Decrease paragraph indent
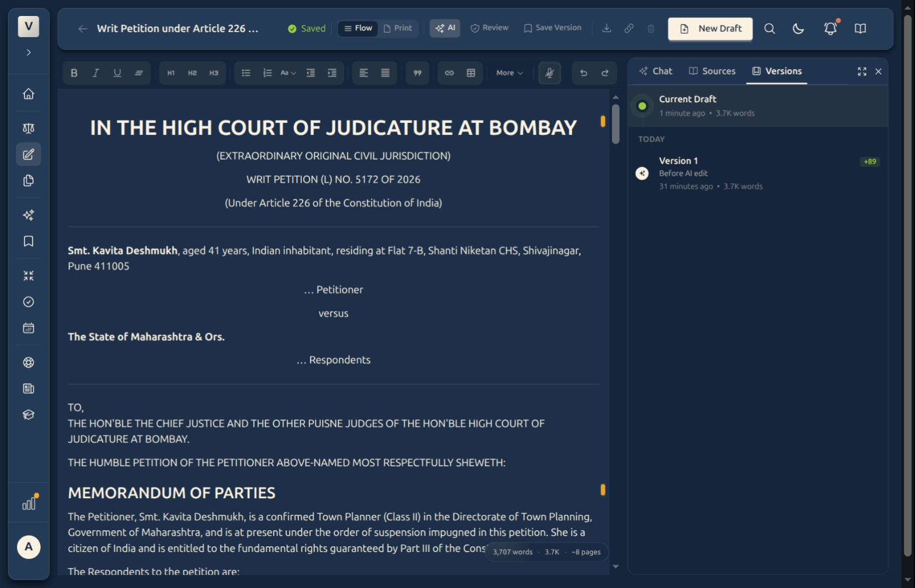 [311, 73]
